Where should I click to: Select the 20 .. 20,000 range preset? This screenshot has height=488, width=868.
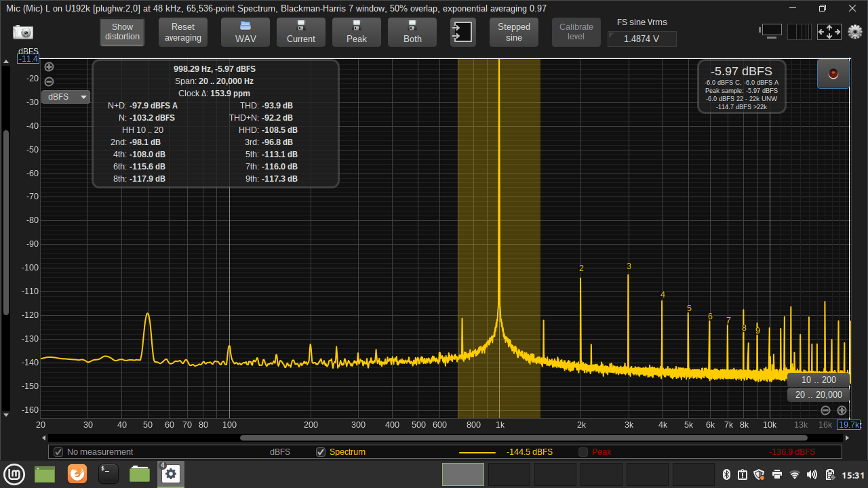pos(818,394)
